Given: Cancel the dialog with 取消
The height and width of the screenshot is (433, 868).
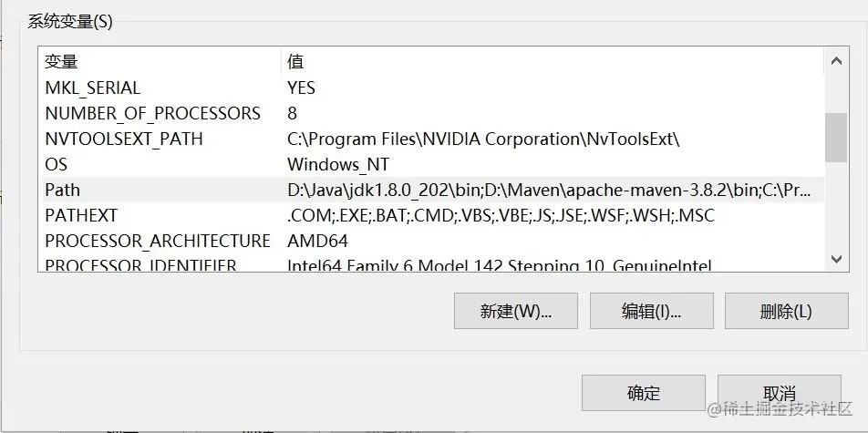Looking at the screenshot, I should (779, 393).
